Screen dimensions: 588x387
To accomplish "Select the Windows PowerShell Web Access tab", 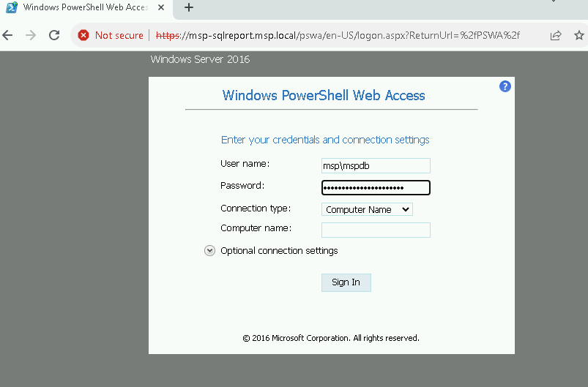I will [86, 7].
